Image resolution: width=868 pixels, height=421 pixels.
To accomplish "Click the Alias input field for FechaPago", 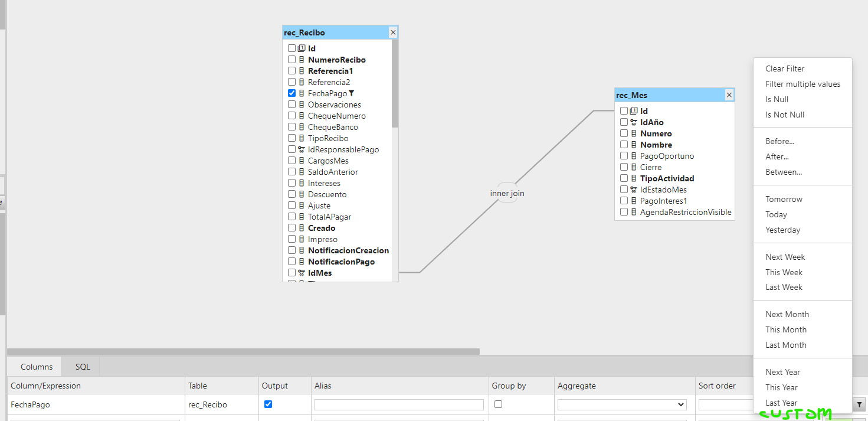I will (399, 404).
